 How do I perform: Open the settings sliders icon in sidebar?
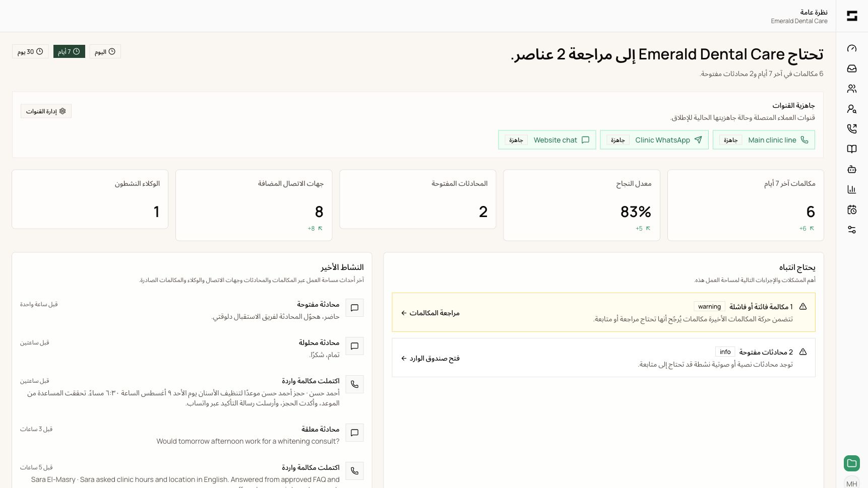tap(852, 230)
